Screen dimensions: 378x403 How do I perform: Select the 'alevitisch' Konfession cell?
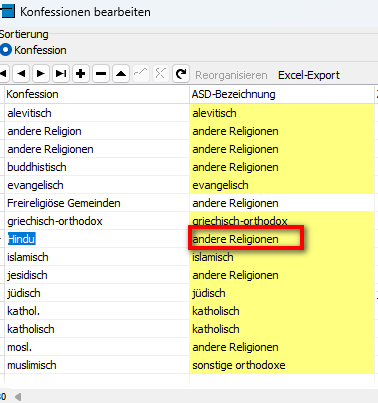click(x=97, y=113)
